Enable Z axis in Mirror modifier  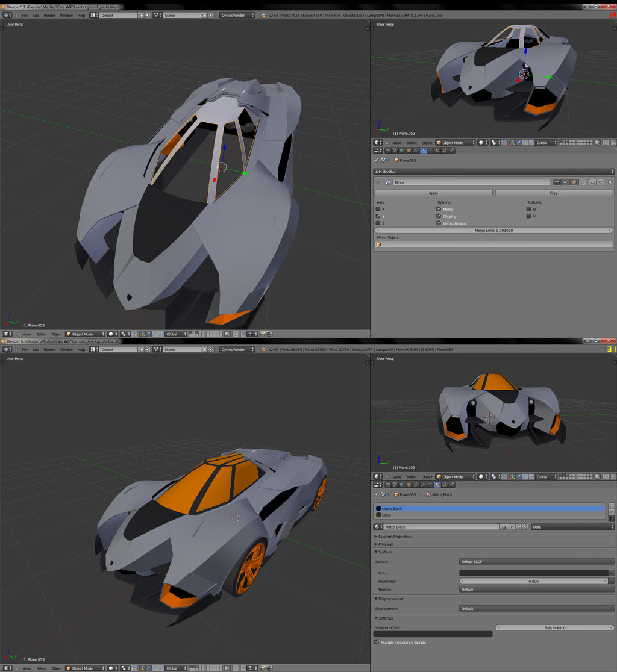point(378,223)
